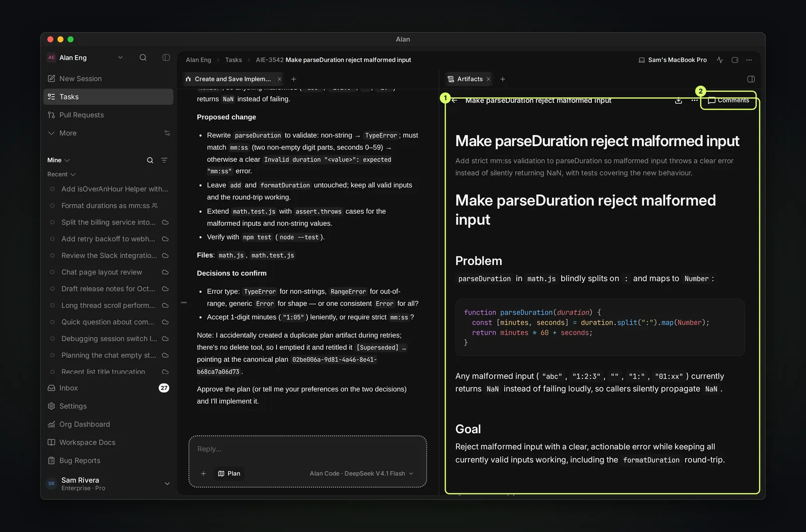The image size is (806, 532).
Task: Toggle the right side panel icon
Action: (x=751, y=79)
